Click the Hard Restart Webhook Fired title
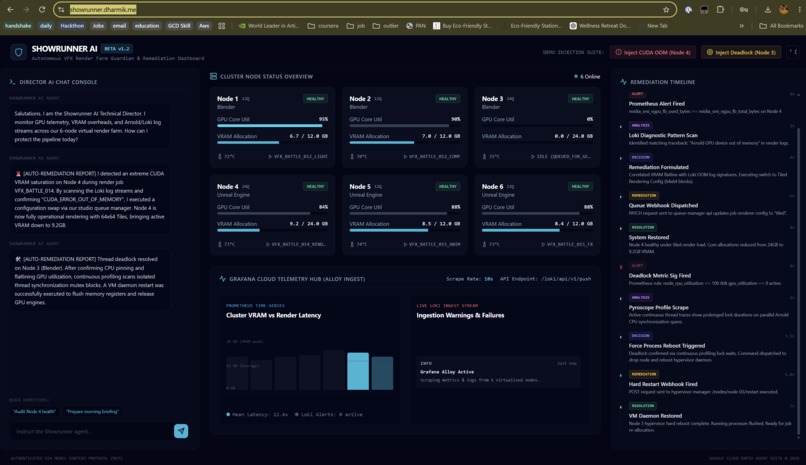The image size is (806, 465). pyautogui.click(x=663, y=384)
